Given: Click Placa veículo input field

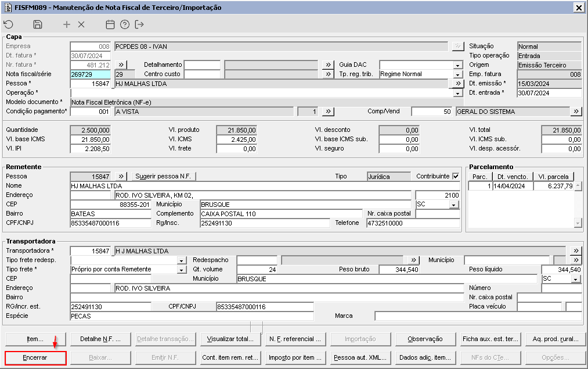Looking at the screenshot, I should pos(540,307).
